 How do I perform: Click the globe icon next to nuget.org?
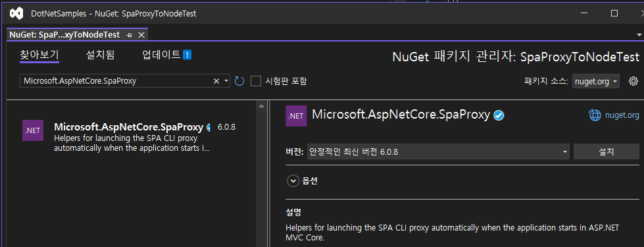595,115
